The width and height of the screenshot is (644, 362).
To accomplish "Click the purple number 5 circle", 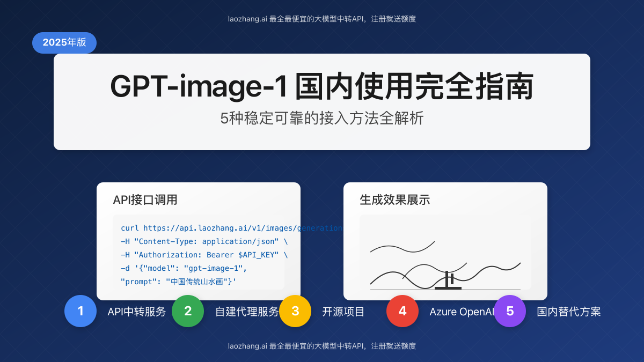I will pos(510,311).
